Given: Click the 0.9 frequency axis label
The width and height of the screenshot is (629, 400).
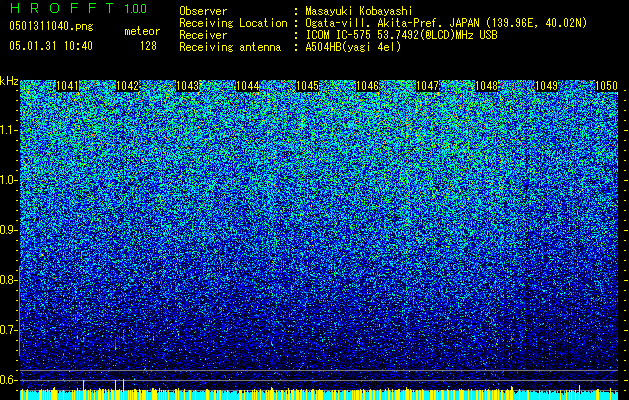Looking at the screenshot, I should tap(8, 230).
